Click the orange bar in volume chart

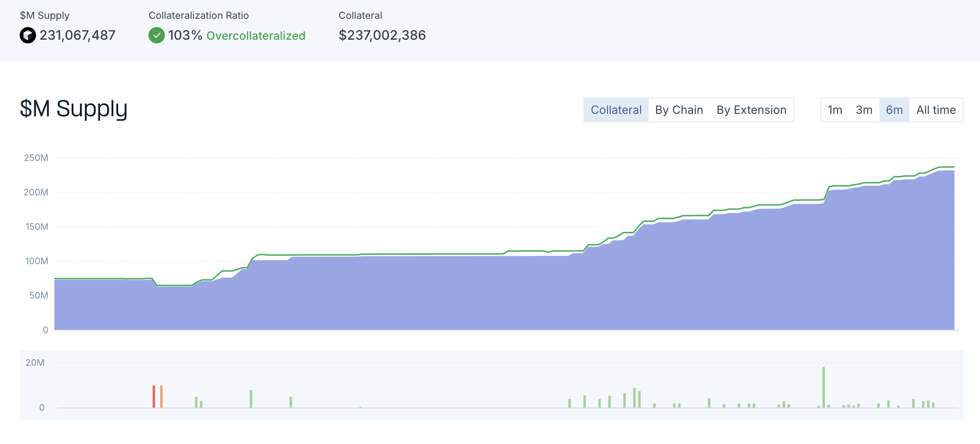161,396
